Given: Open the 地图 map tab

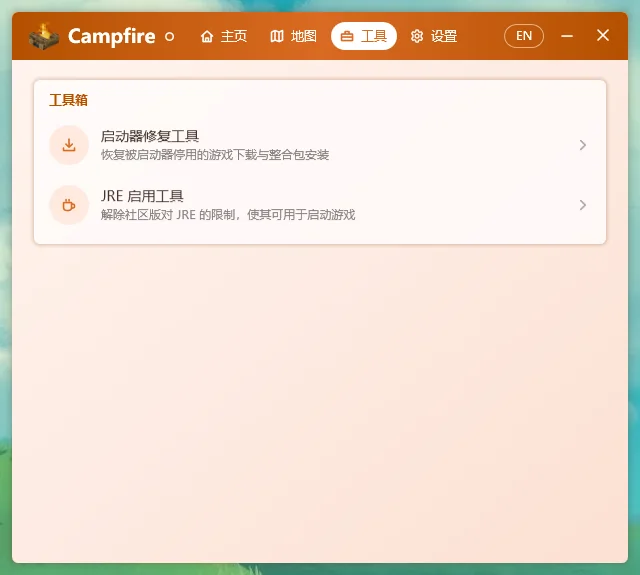Looking at the screenshot, I should click(x=293, y=36).
